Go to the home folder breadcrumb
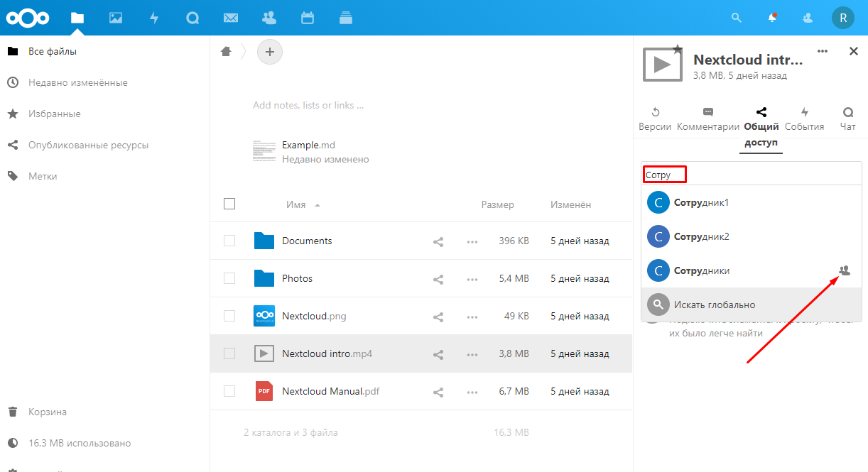868x472 pixels. [226, 51]
